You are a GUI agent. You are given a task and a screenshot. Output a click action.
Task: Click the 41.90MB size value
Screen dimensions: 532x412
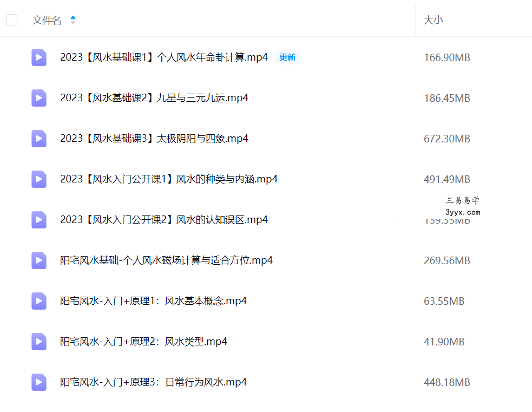(x=444, y=342)
